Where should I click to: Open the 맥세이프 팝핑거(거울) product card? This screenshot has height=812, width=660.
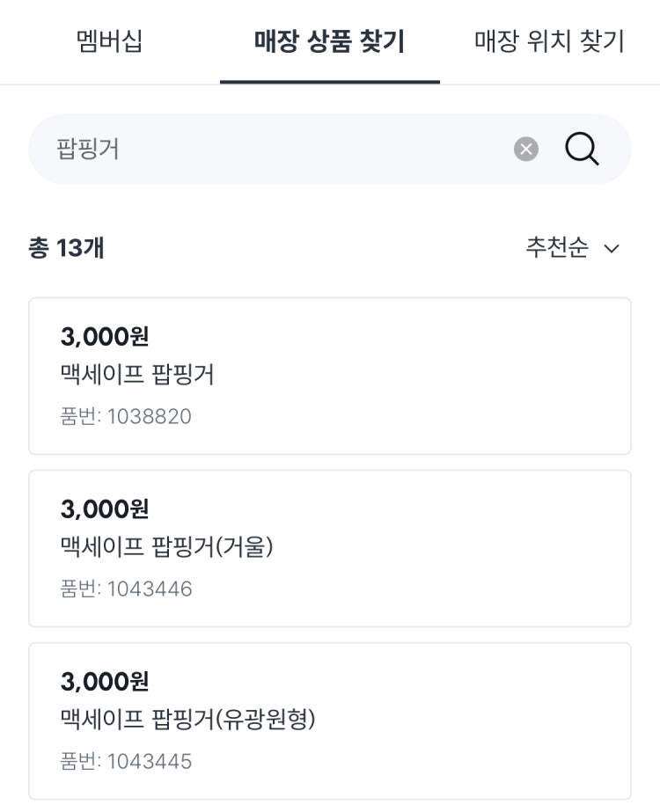pos(329,548)
